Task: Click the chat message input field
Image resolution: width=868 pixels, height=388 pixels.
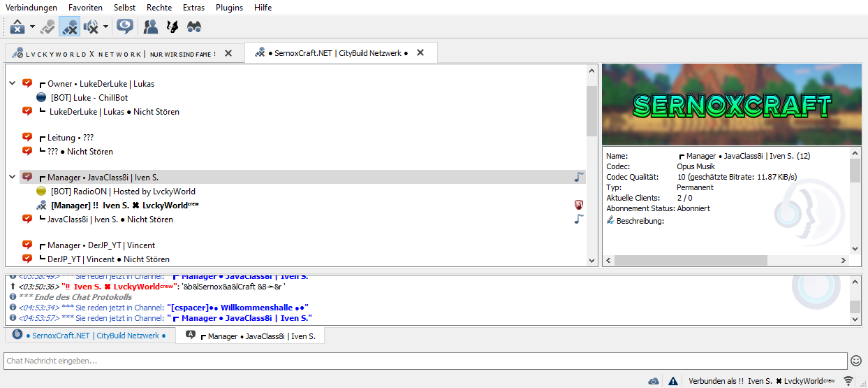Action: point(425,361)
